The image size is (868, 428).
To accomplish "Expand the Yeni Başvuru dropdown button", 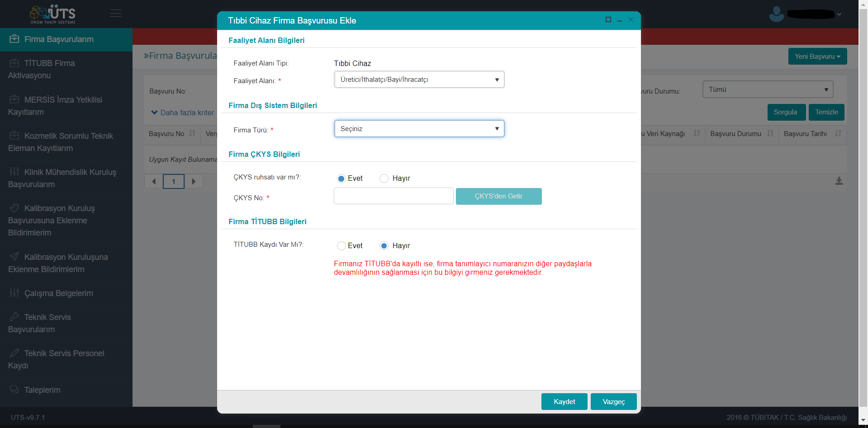I will tap(817, 56).
